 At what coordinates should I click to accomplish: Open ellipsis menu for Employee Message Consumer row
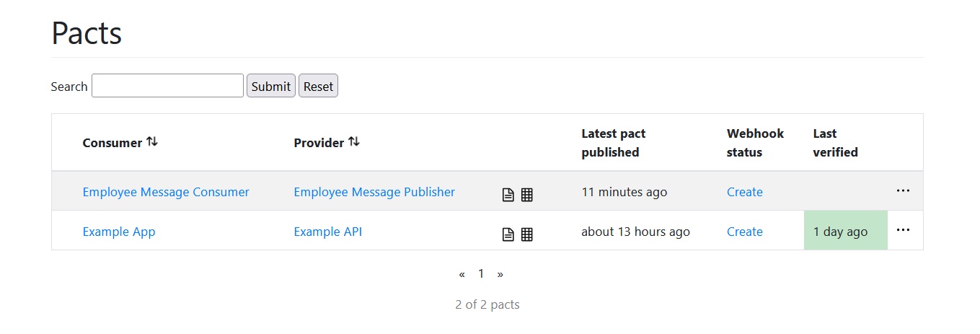pyautogui.click(x=903, y=191)
